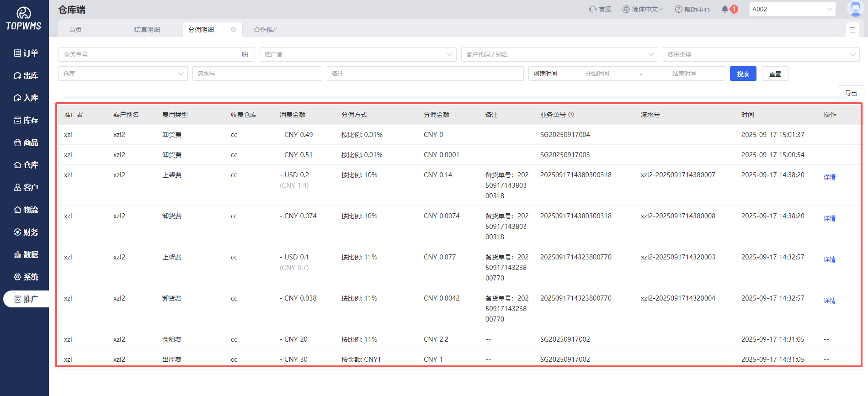Switch language using 简体中文 dropdown
The height and width of the screenshot is (396, 868).
(643, 9)
